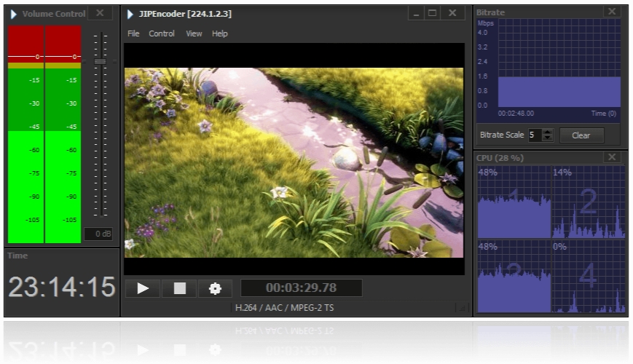
Task: Click the resize grip in status bar
Action: click(x=462, y=309)
